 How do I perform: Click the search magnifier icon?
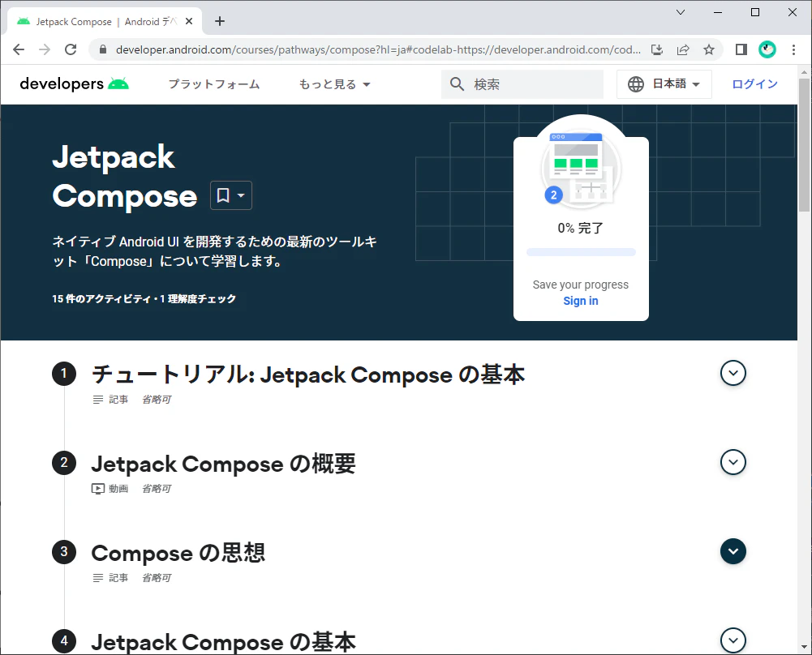pyautogui.click(x=457, y=83)
